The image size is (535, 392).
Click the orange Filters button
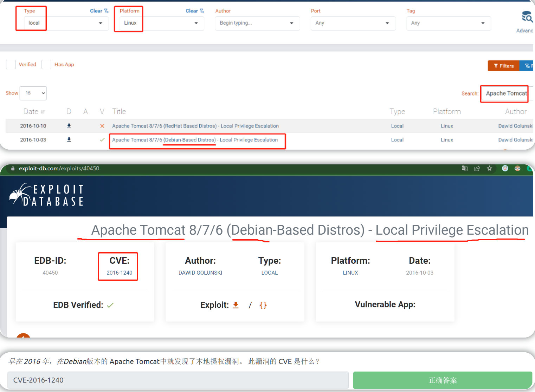[x=503, y=66]
